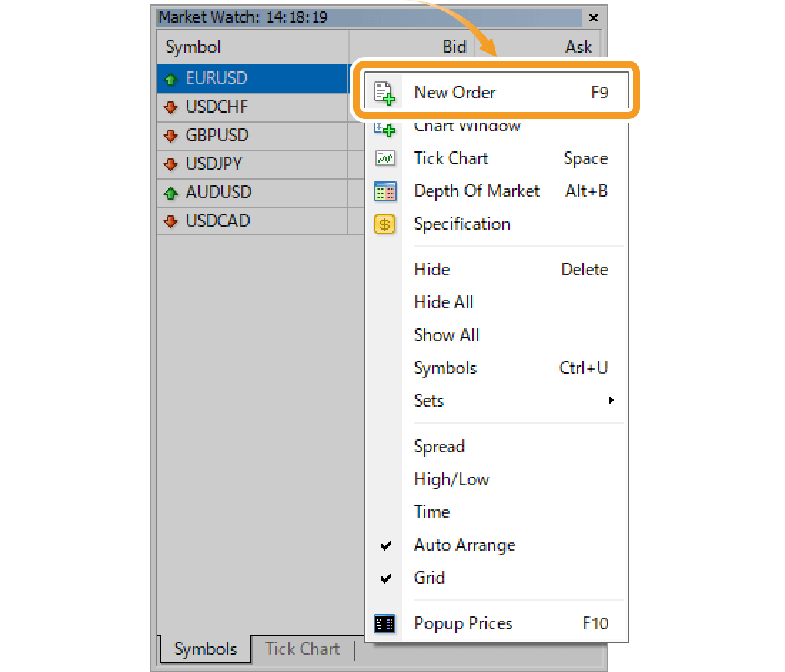Click the yellow Specification dollar icon
The image size is (785, 672).
pos(385,223)
